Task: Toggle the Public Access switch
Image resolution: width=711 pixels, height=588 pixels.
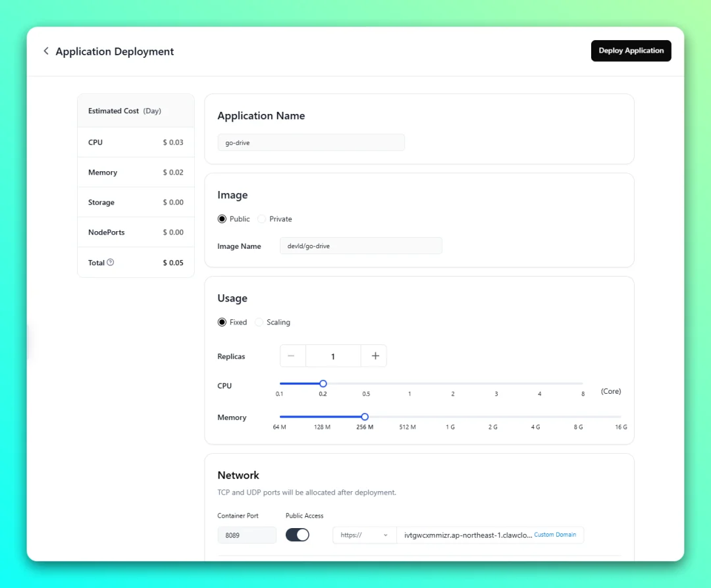Action: tap(298, 535)
